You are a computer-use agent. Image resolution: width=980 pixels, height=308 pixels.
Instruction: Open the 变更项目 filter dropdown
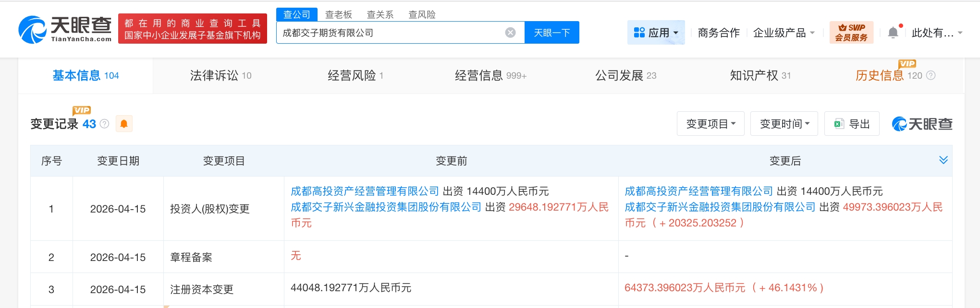point(710,124)
